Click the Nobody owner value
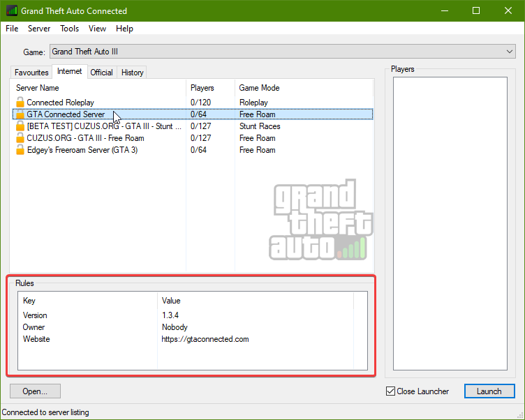Viewport: 525px width, 420px height. click(175, 327)
